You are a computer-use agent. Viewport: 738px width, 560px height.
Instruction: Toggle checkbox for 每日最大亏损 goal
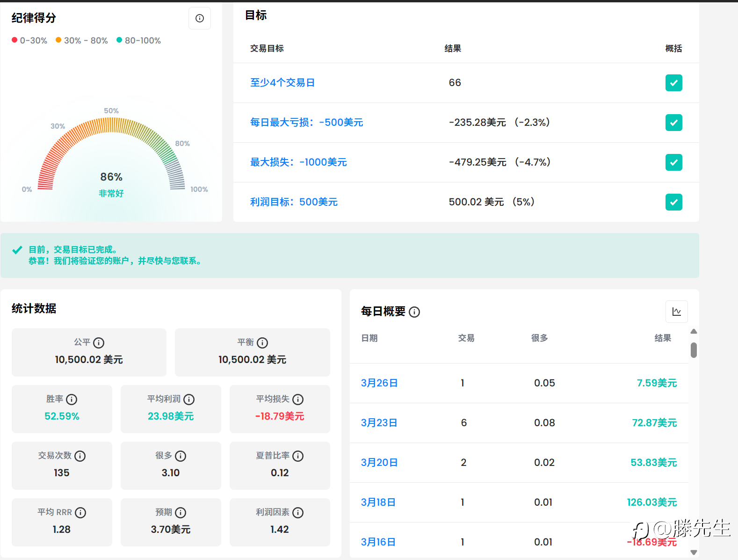(673, 123)
